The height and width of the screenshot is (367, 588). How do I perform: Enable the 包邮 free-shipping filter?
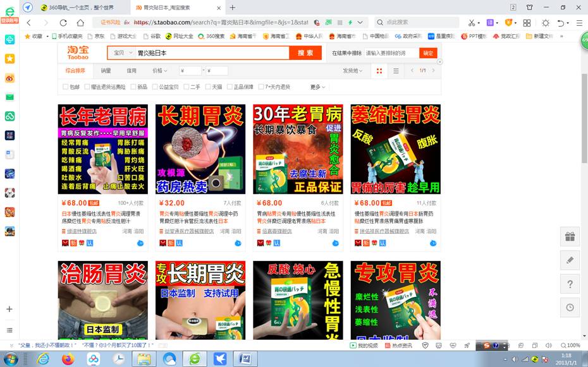65,87
